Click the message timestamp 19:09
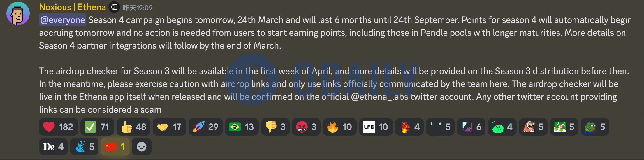This screenshot has width=644, height=160. tap(138, 8)
